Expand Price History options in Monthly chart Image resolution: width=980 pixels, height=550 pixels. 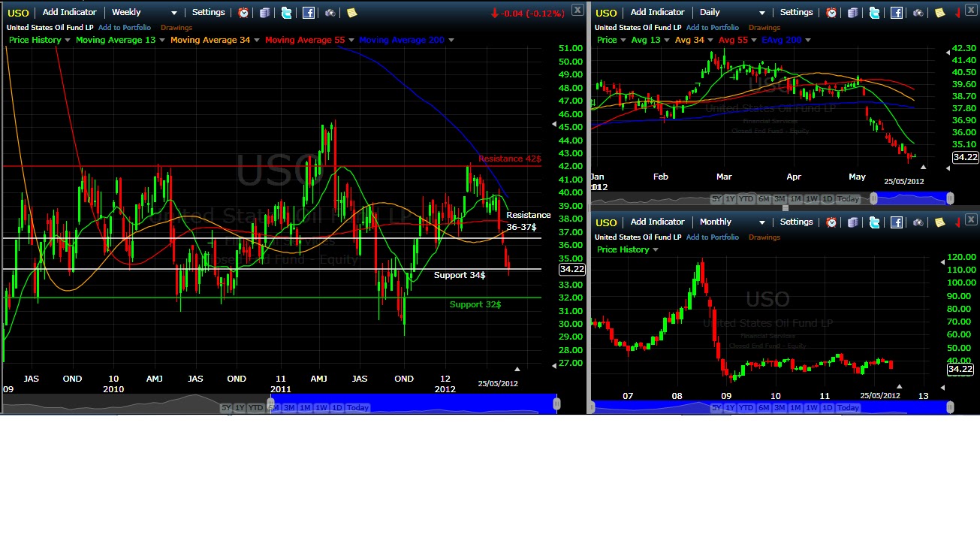coord(656,249)
